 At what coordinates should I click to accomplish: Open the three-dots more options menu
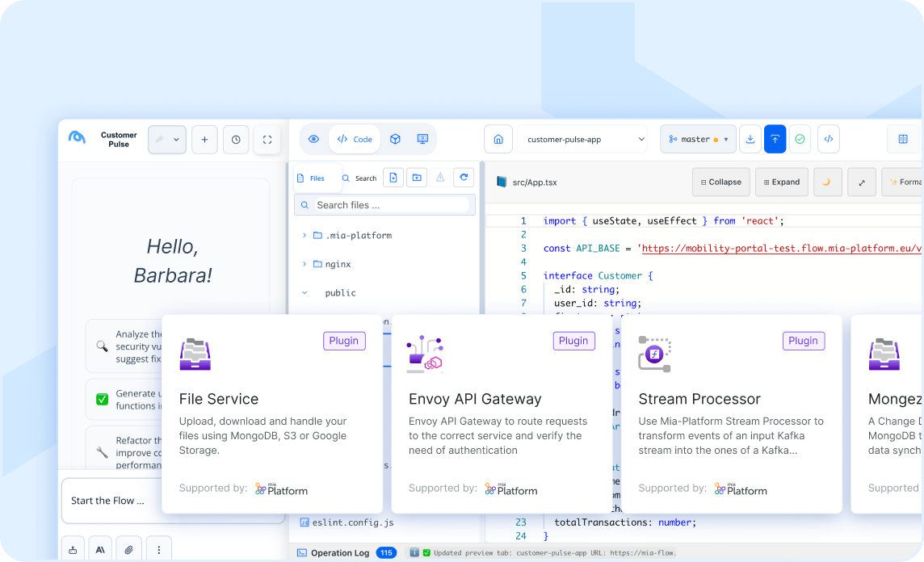coord(158,550)
